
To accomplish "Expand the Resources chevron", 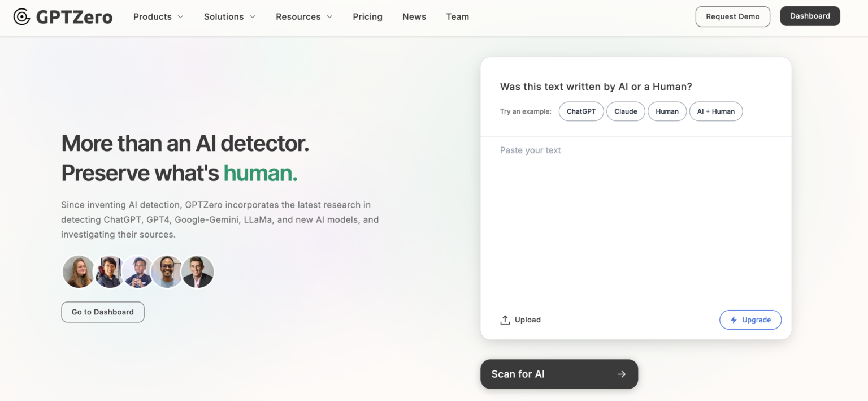I will point(329,17).
